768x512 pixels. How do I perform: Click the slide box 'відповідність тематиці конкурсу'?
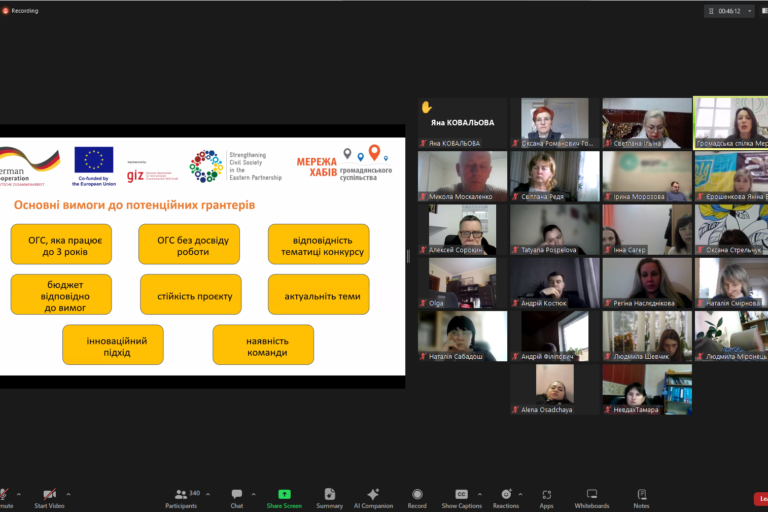pos(319,244)
